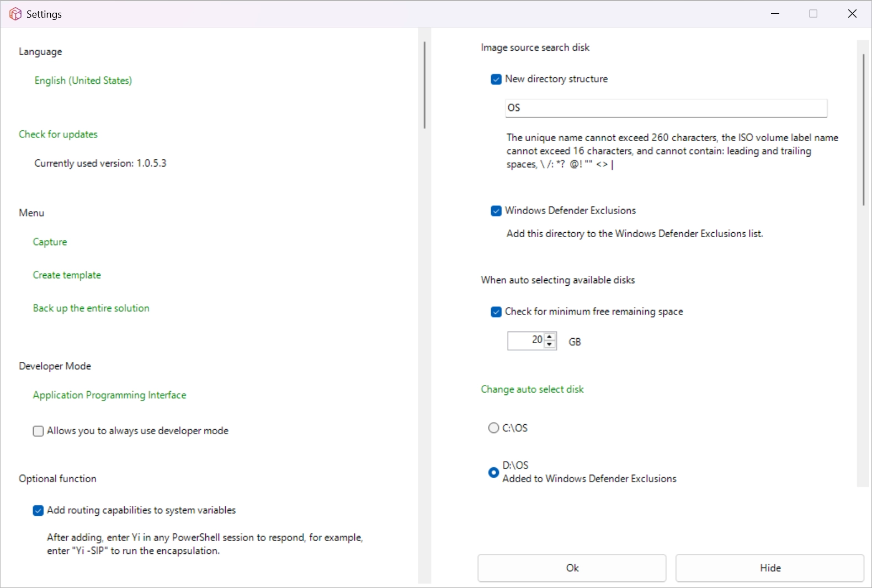
Task: Open Create template menu item
Action: [67, 275]
